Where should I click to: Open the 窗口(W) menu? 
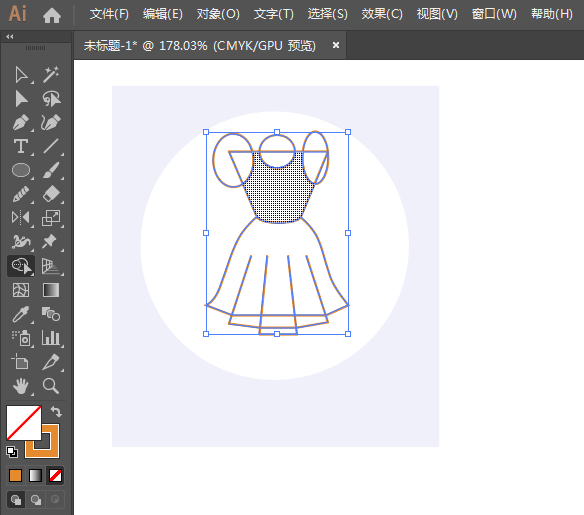point(494,14)
